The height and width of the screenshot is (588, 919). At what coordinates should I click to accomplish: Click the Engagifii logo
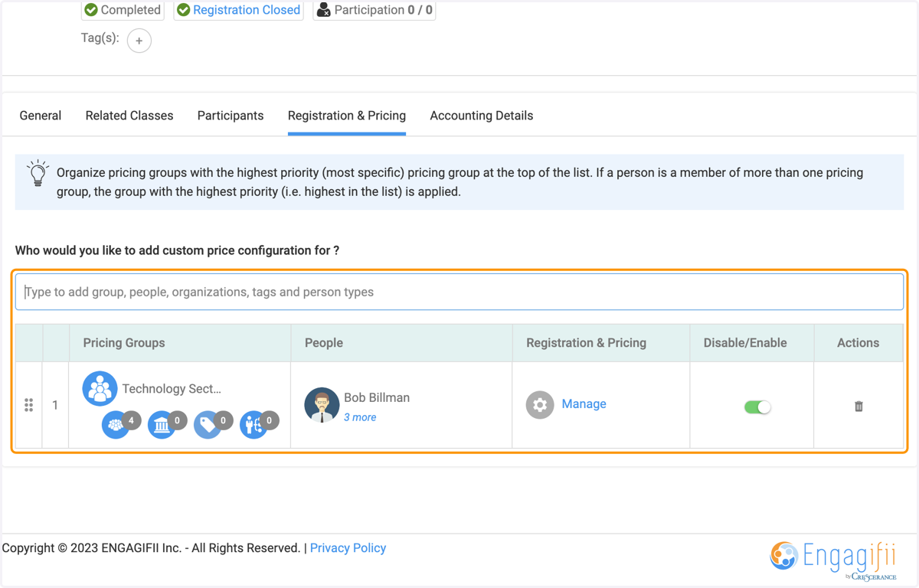(x=832, y=560)
